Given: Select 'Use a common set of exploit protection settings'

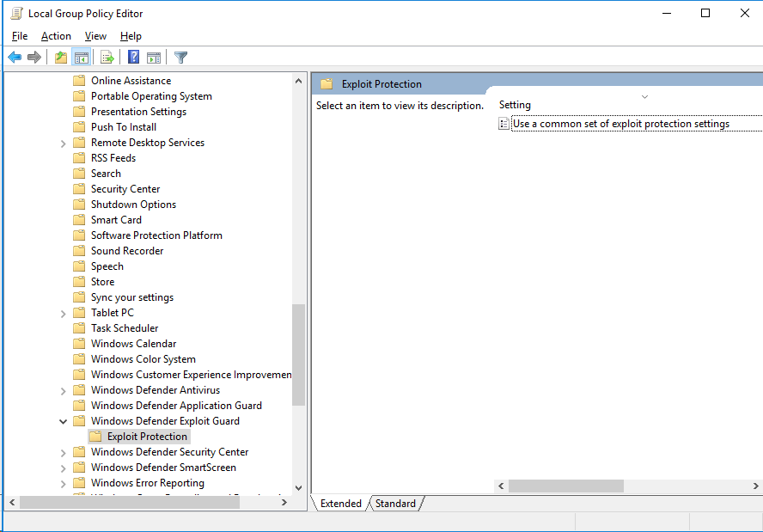Looking at the screenshot, I should (620, 124).
